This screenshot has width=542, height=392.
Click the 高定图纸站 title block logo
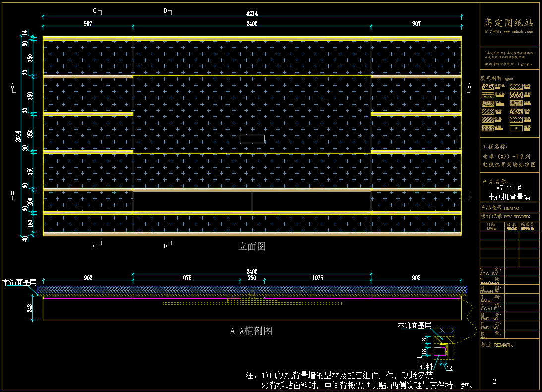(509, 22)
